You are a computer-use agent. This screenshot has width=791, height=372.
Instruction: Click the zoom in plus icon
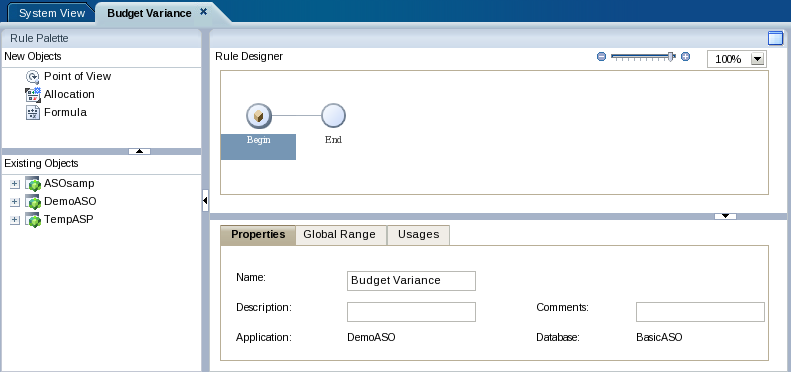[x=685, y=57]
